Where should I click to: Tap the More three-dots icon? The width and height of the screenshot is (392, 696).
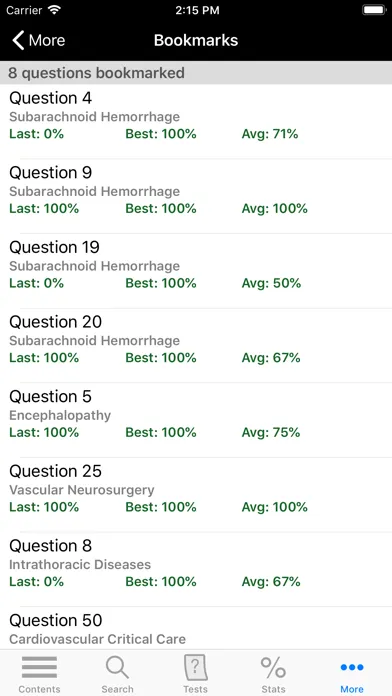(352, 667)
